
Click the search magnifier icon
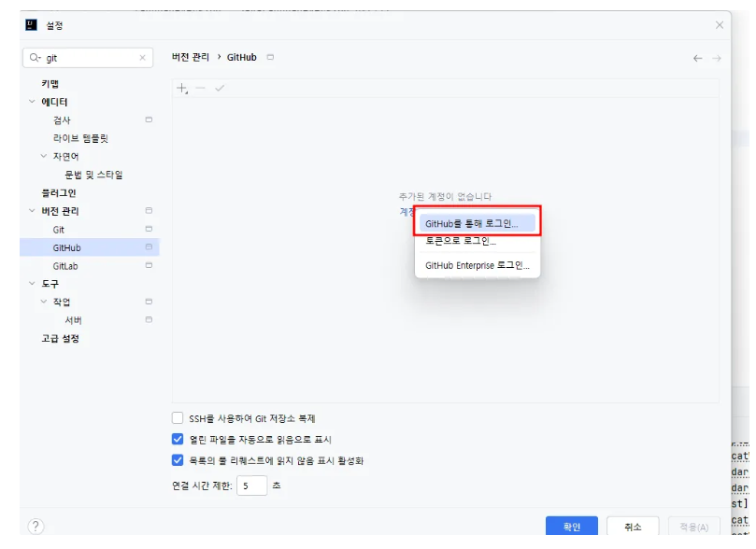[36, 58]
